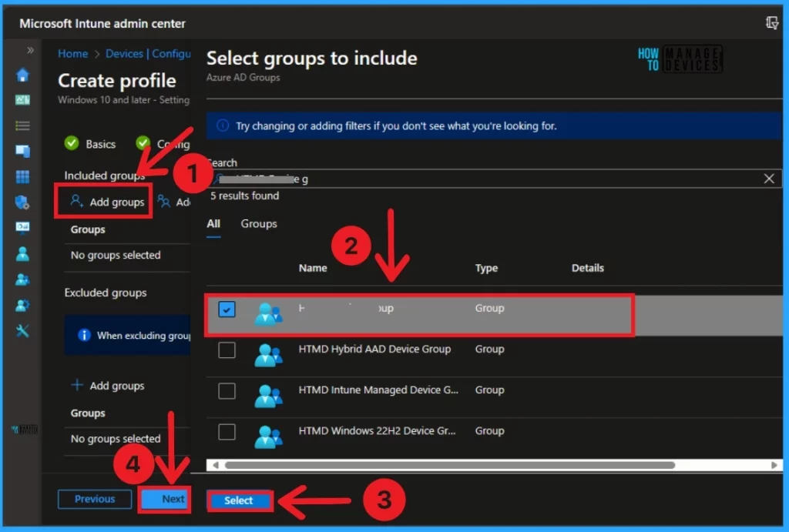Open Dashboard icon in left sidebar
Viewport: 789px width, 532px height.
click(x=22, y=100)
